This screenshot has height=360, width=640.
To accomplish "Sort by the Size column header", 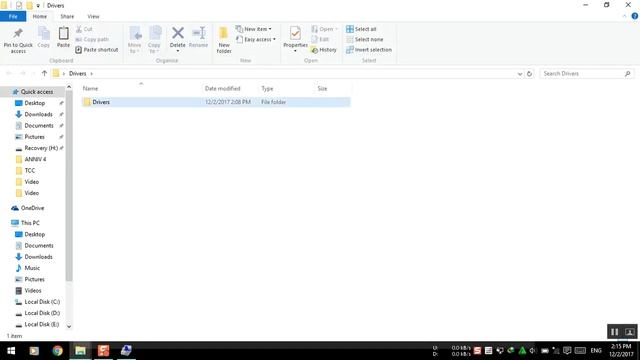I will pyautogui.click(x=322, y=88).
